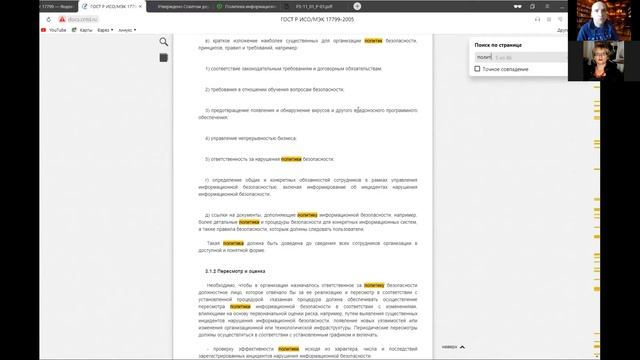
Task: Switch to the PDF file tab
Action: point(314,7)
